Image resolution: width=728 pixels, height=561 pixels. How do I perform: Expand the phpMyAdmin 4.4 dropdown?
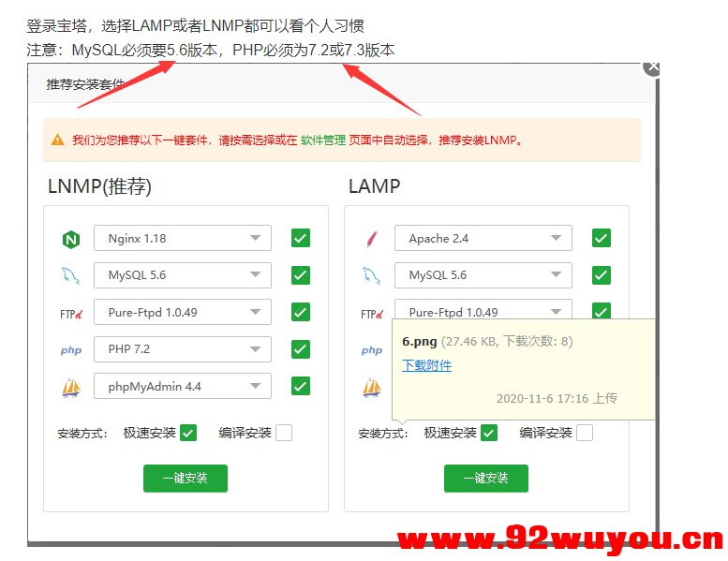pyautogui.click(x=183, y=386)
